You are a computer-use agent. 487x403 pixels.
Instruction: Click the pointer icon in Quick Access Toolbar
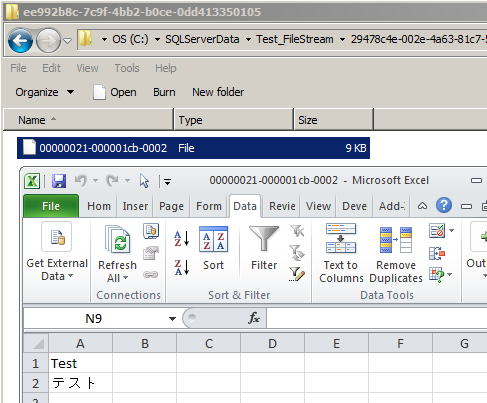(x=144, y=181)
